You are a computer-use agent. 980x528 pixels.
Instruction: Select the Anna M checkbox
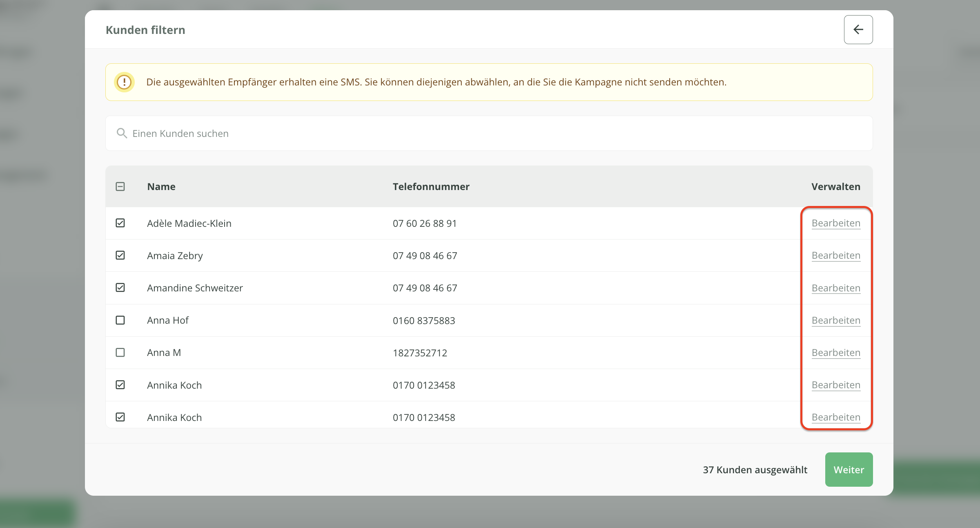[x=120, y=352]
